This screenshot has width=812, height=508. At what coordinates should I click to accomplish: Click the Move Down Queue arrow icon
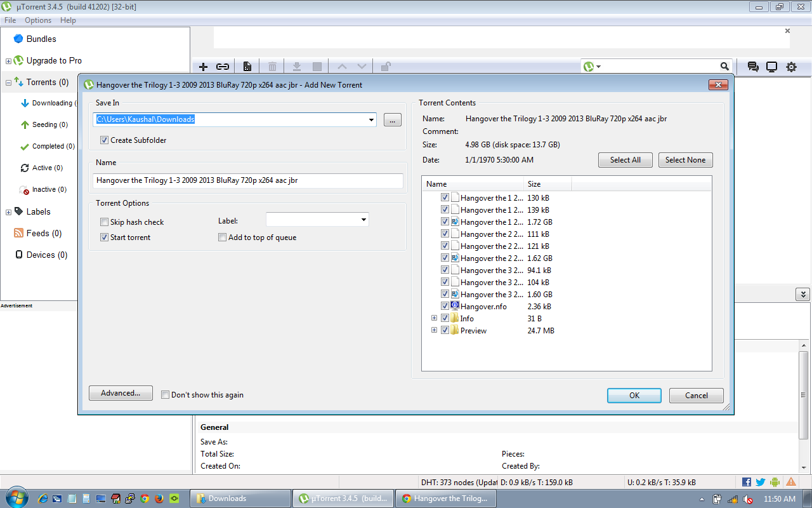pyautogui.click(x=362, y=67)
